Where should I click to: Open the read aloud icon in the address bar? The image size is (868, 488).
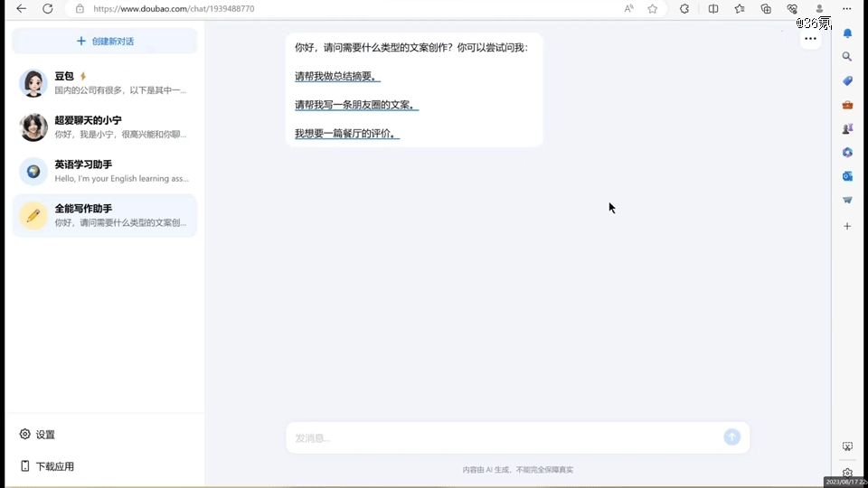coord(629,9)
